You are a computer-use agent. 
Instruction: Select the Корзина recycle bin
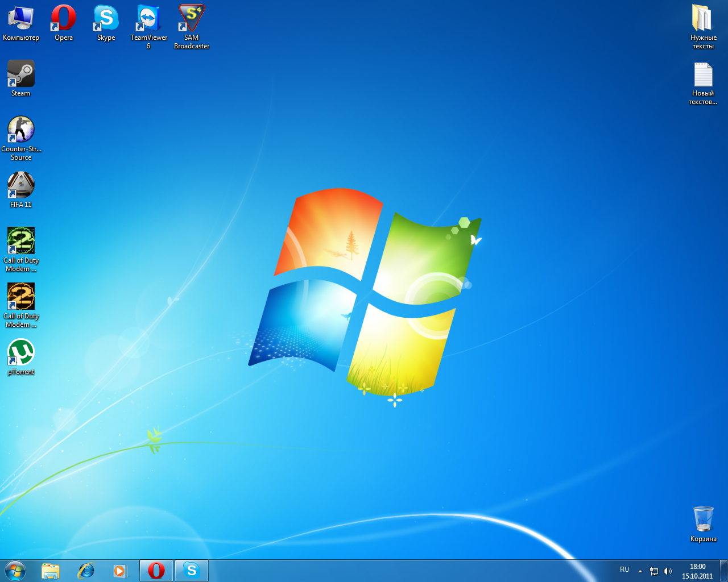click(x=704, y=524)
